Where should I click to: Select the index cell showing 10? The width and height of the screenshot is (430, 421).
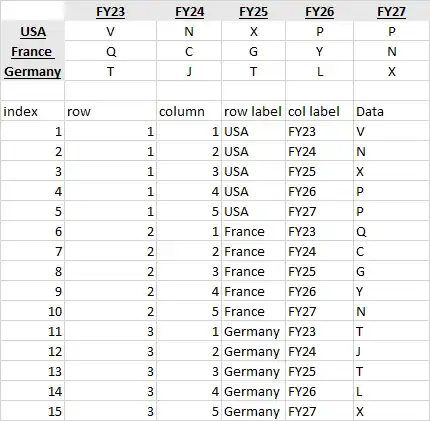[33, 311]
